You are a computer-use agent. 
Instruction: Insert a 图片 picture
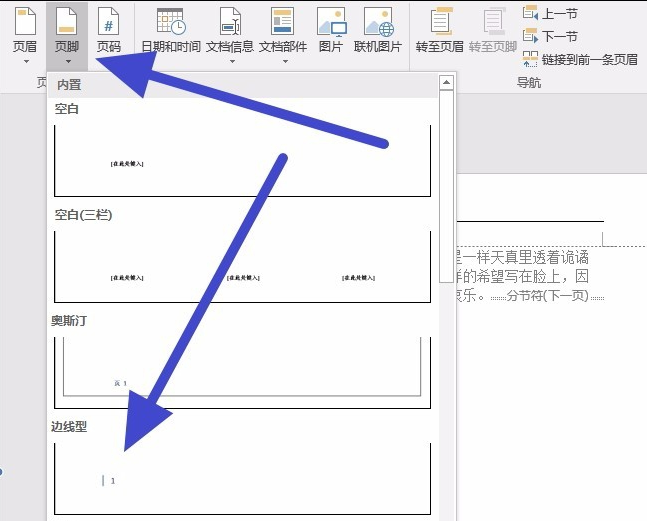(331, 31)
